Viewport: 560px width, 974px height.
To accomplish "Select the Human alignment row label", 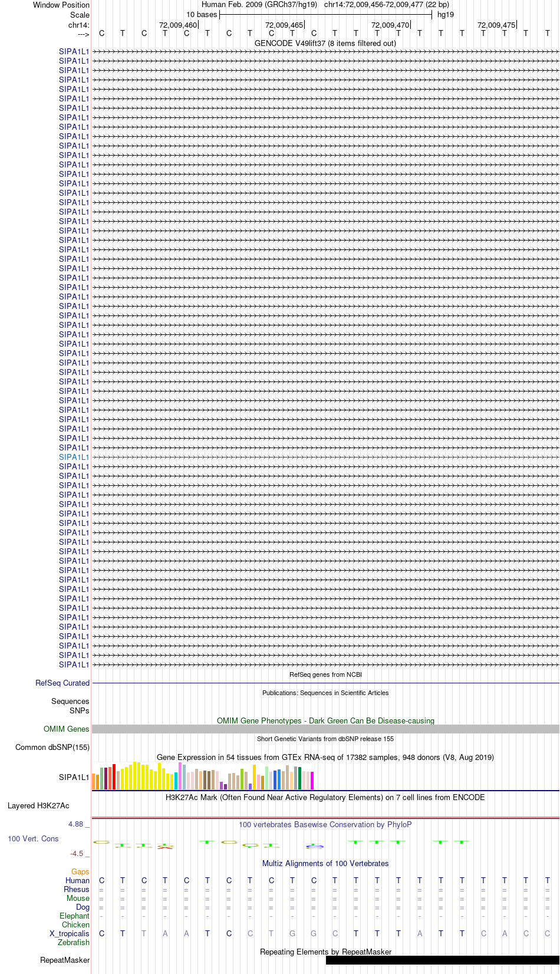I will (x=77, y=880).
